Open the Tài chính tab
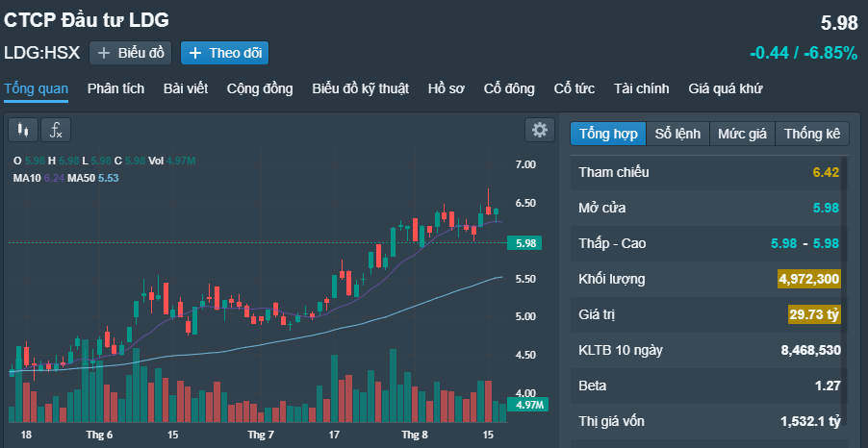 642,88
